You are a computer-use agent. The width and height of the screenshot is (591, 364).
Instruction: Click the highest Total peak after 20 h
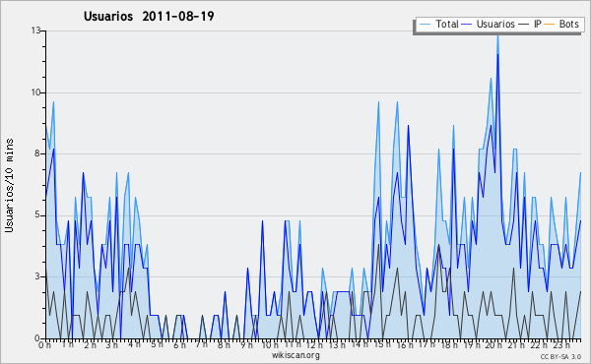click(x=497, y=36)
